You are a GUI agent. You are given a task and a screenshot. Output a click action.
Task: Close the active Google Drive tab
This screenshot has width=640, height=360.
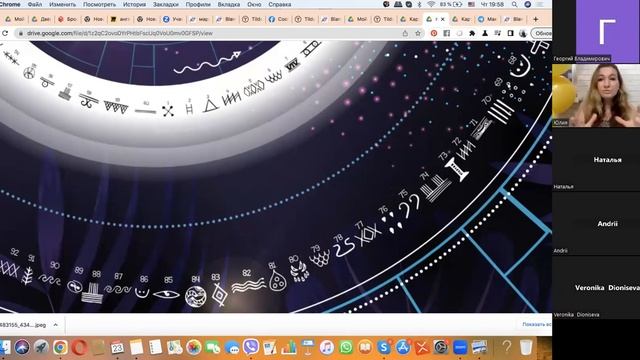click(442, 19)
